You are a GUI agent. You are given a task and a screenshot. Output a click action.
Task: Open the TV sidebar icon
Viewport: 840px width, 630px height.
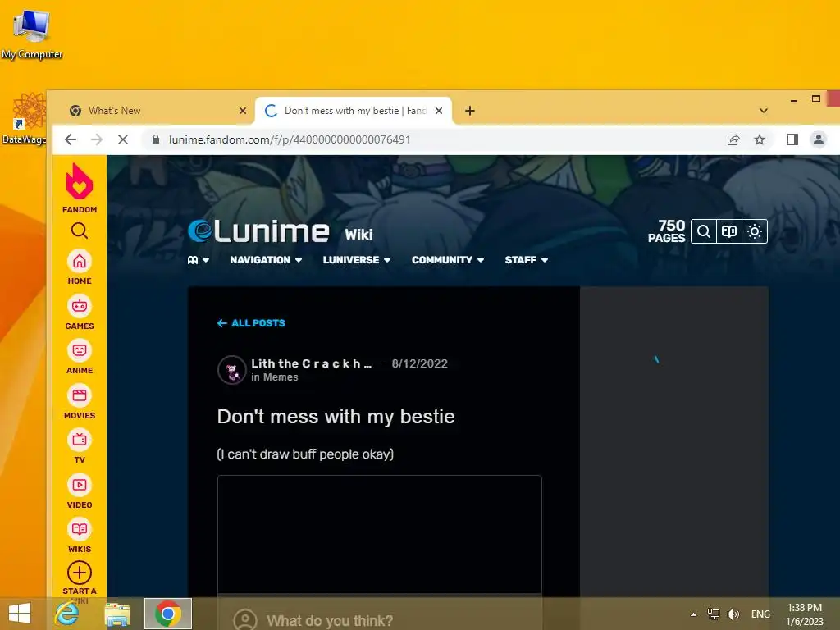point(80,440)
